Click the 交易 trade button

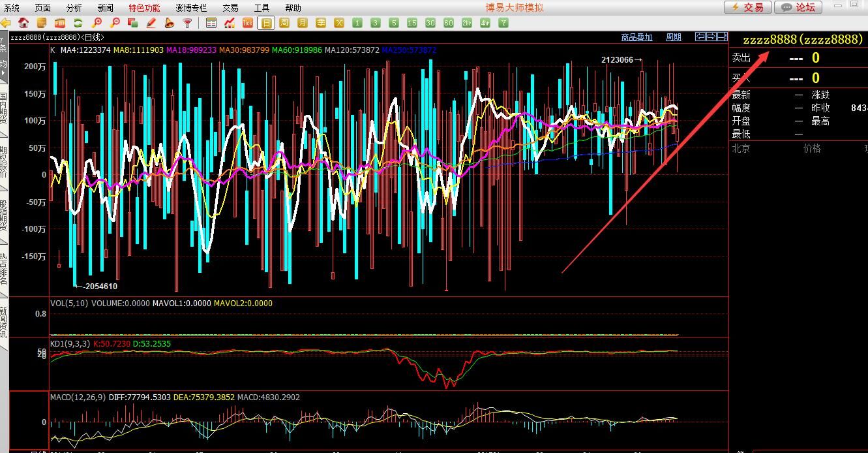(748, 7)
